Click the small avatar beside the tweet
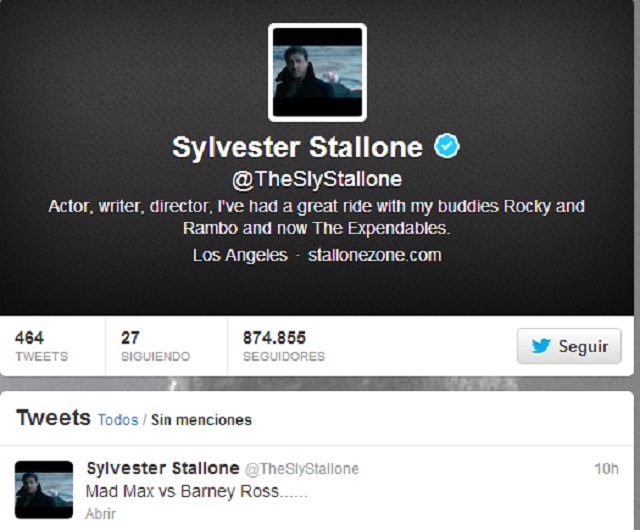This screenshot has height=530, width=640. 44,490
